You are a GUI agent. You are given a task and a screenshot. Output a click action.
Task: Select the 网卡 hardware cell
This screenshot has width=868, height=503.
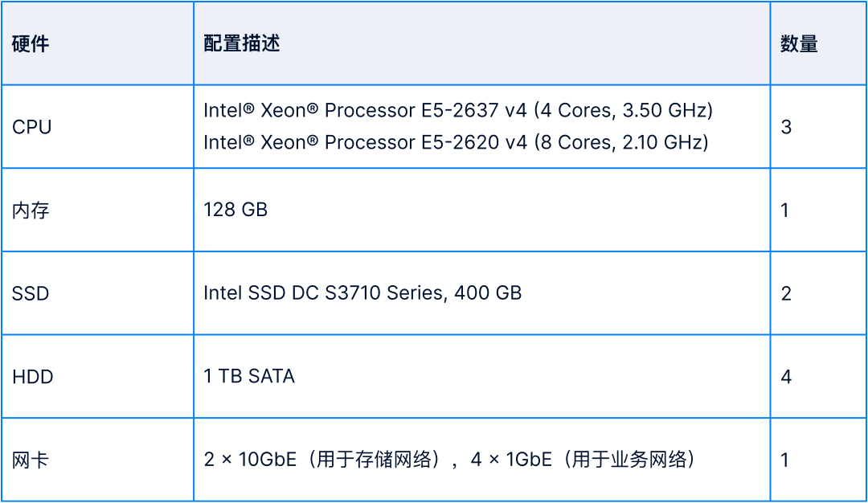point(31,460)
